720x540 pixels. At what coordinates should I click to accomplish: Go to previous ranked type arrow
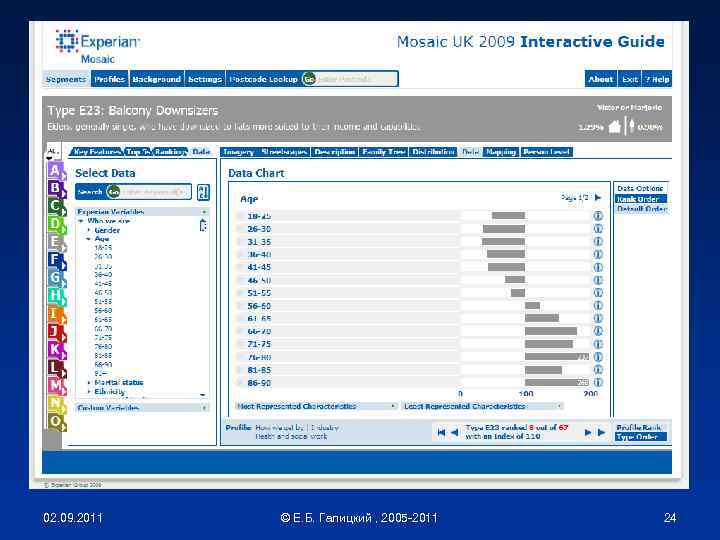455,433
